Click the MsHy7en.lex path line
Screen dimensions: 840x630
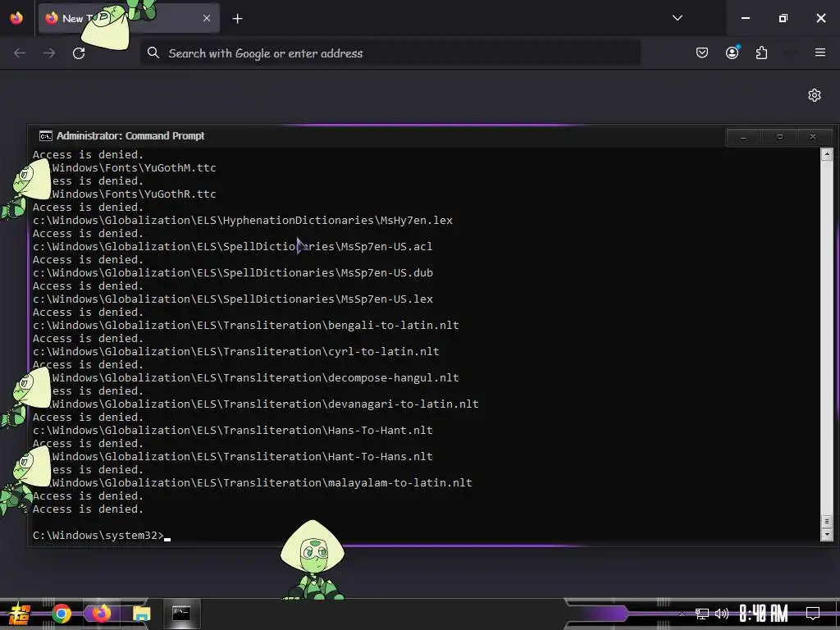(243, 220)
